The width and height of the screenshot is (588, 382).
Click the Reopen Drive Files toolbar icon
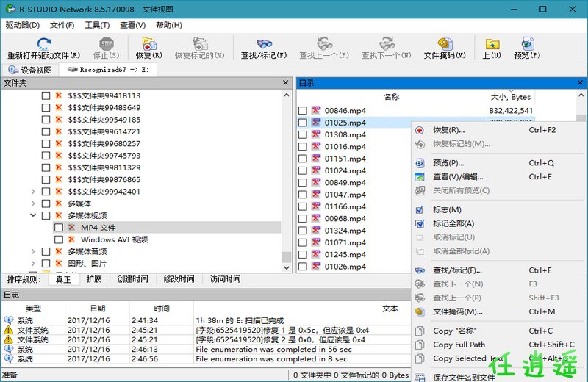pyautogui.click(x=44, y=43)
